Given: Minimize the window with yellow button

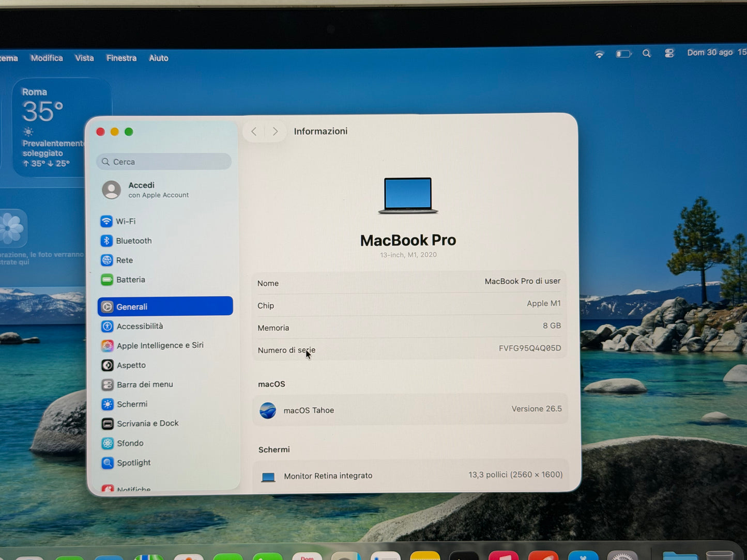Looking at the screenshot, I should click(x=115, y=132).
